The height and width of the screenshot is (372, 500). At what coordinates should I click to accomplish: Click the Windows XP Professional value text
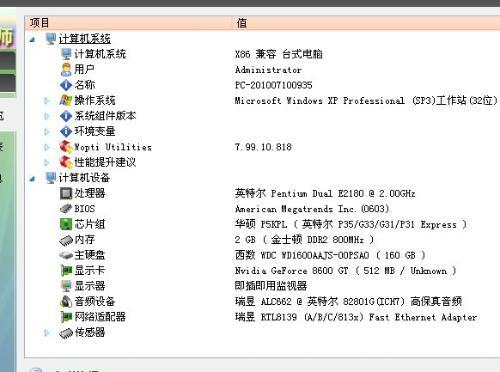coord(366,100)
